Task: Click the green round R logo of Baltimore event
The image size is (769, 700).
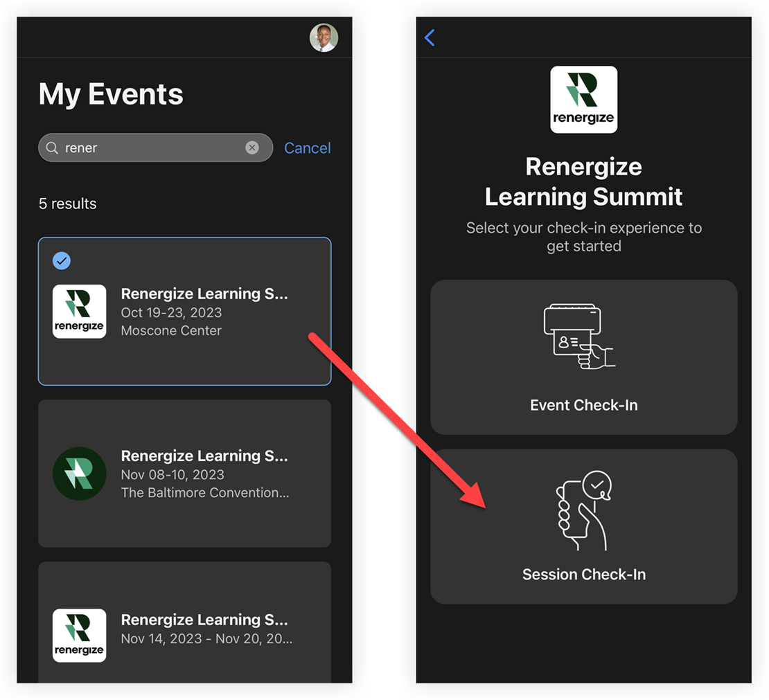Action: tap(80, 474)
